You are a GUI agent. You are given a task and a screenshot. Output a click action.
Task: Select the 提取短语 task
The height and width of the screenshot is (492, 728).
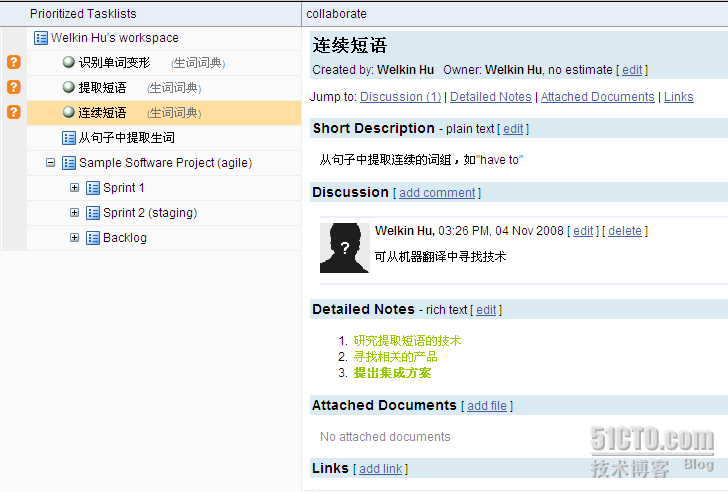pyautogui.click(x=102, y=87)
